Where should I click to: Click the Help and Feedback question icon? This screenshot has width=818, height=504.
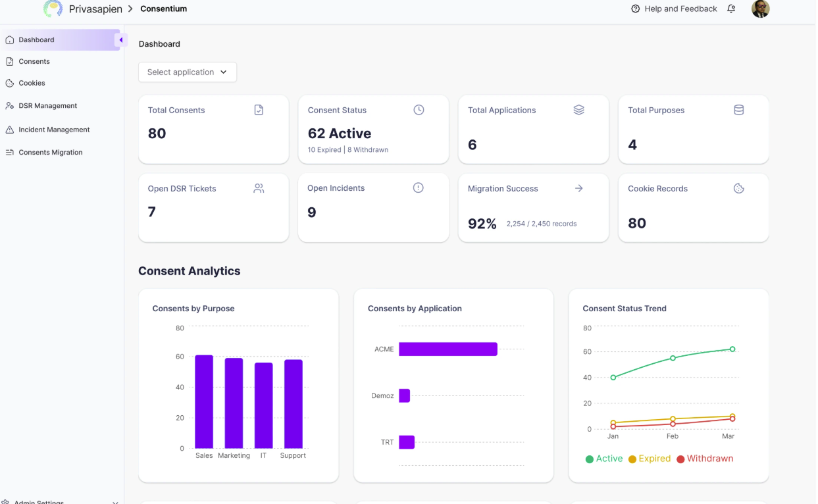point(635,9)
